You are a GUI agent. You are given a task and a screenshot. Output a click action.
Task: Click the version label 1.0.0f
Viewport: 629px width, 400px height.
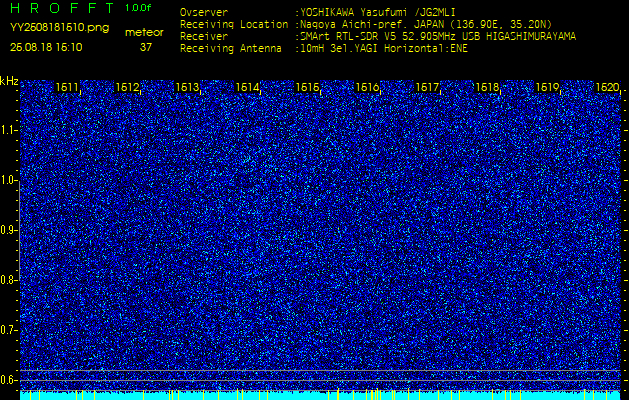(x=138, y=8)
